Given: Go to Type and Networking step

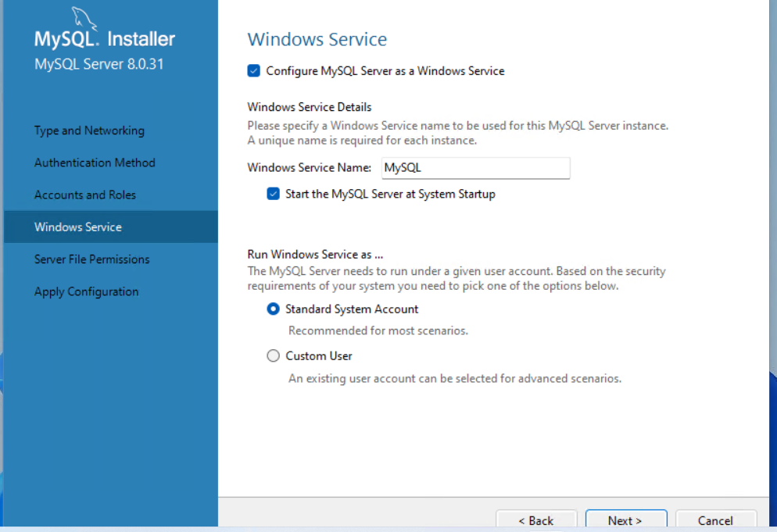Looking at the screenshot, I should click(x=89, y=130).
